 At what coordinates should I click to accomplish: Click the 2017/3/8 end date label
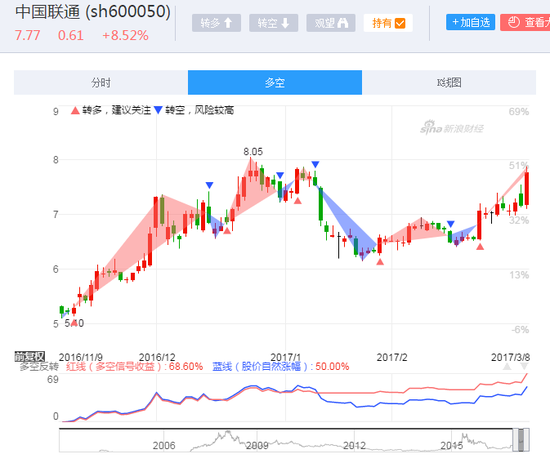(x=510, y=357)
